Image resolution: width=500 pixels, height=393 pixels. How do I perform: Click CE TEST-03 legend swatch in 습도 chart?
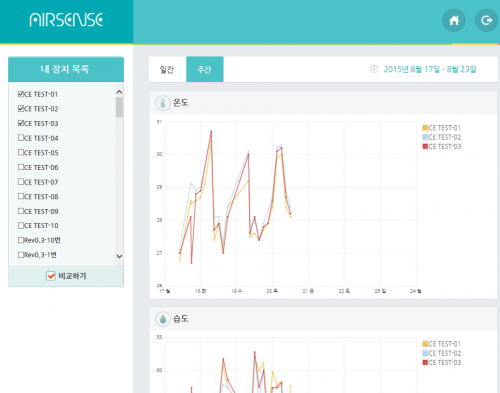(425, 362)
